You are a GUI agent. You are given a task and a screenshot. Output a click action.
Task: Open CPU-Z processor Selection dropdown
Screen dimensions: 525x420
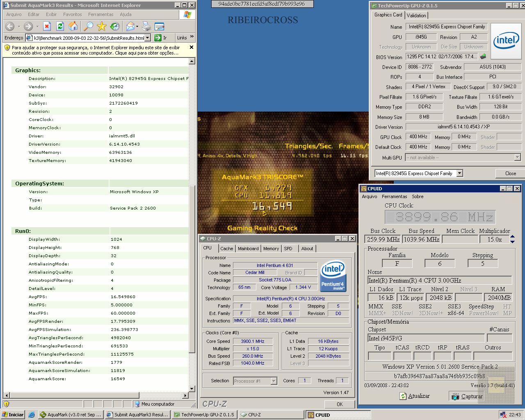[x=274, y=381]
